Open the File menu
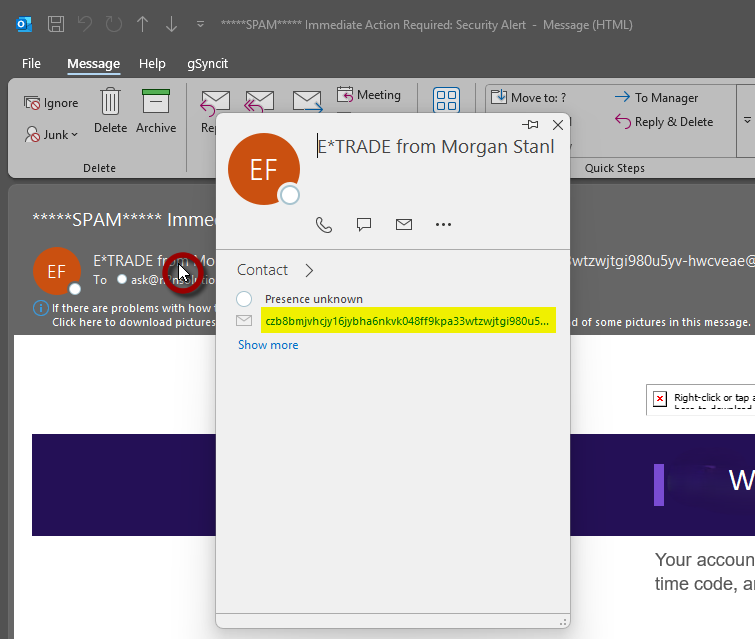Screen dimensions: 755x639 pos(31,63)
